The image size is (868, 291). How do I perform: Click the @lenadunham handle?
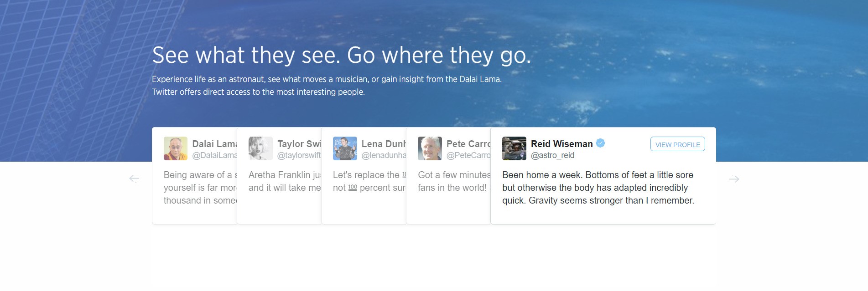pyautogui.click(x=384, y=155)
